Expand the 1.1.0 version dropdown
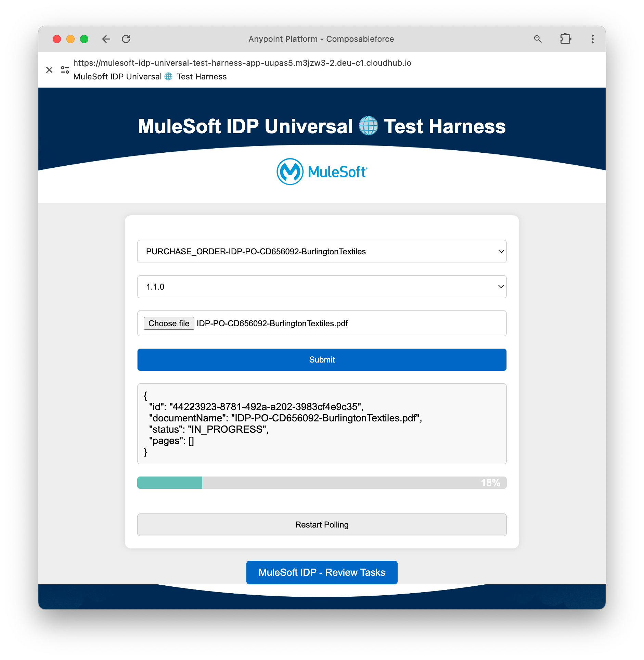The image size is (644, 660). tap(322, 287)
